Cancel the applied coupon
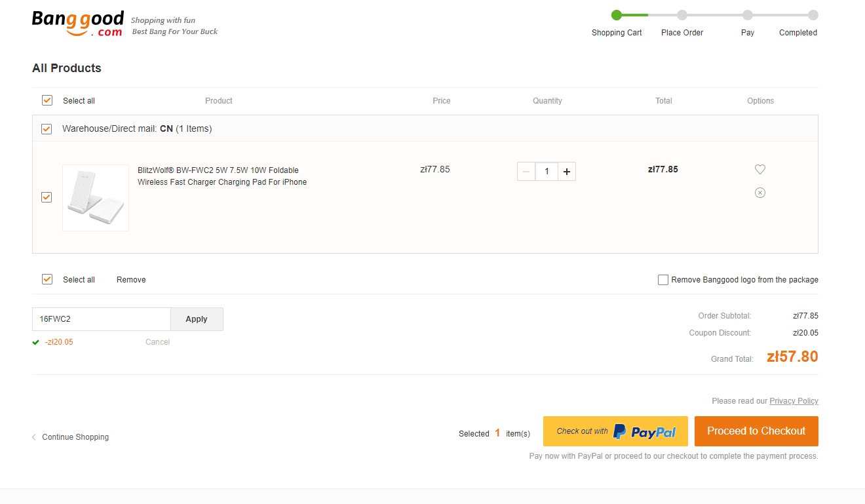This screenshot has width=865, height=504. [x=157, y=342]
